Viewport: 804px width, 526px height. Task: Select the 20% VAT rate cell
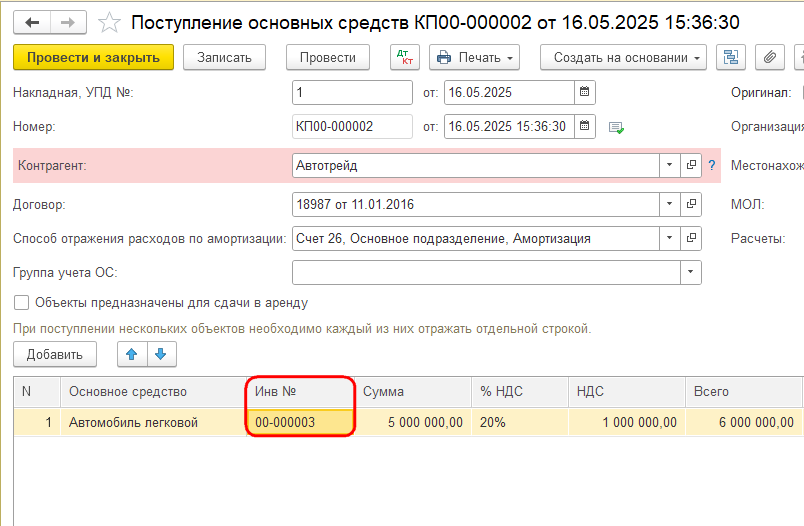(x=519, y=422)
